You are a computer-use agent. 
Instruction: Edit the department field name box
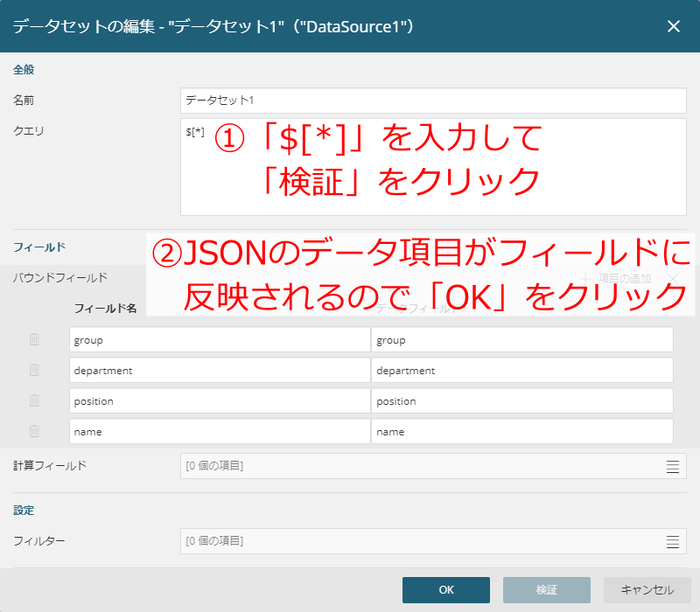[220, 370]
